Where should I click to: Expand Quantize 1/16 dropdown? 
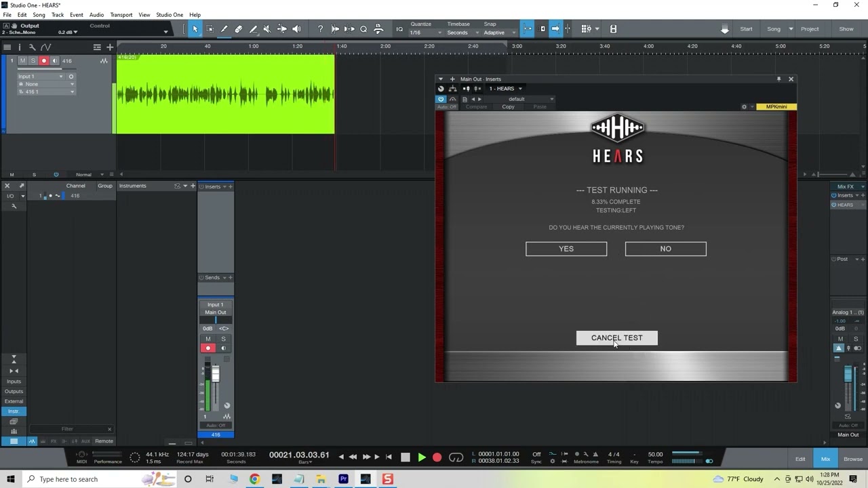pos(427,33)
